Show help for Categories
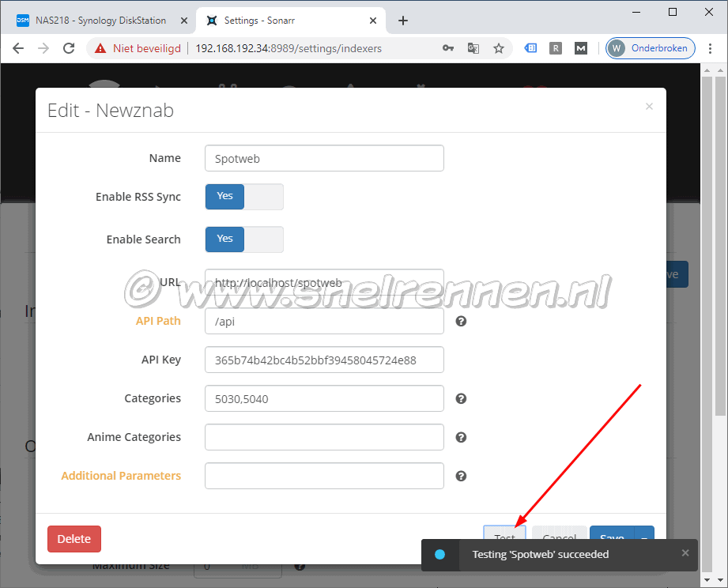 pos(461,398)
